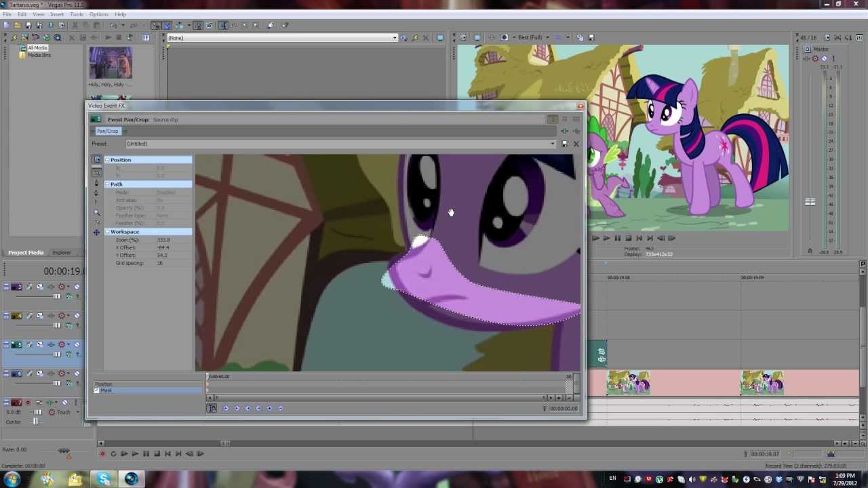Click the Show Properties icon in Pan/Crop
Image resolution: width=868 pixels, height=488 pixels.
96,160
